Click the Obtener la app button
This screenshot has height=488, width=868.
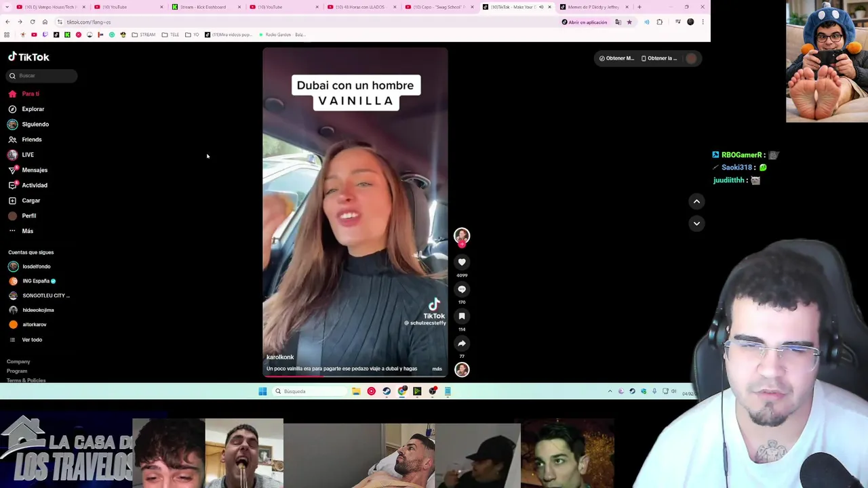point(659,58)
